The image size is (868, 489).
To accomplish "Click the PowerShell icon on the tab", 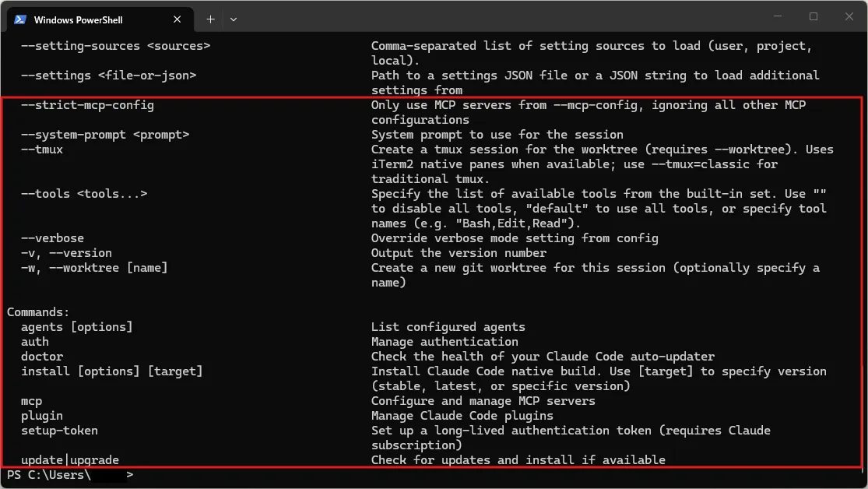I will pos(20,19).
